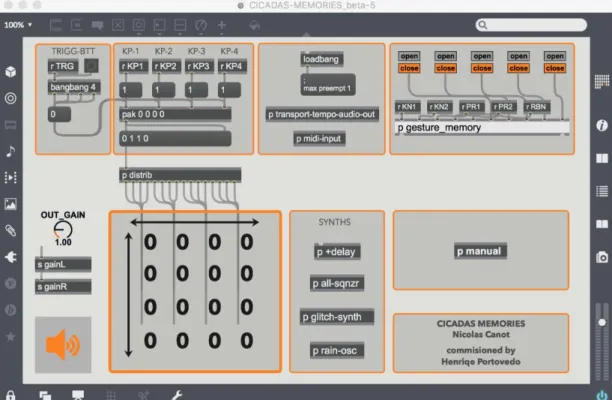This screenshot has width=612, height=400.
Task: Open the Objects cube browser in sidebar
Action: click(x=11, y=71)
